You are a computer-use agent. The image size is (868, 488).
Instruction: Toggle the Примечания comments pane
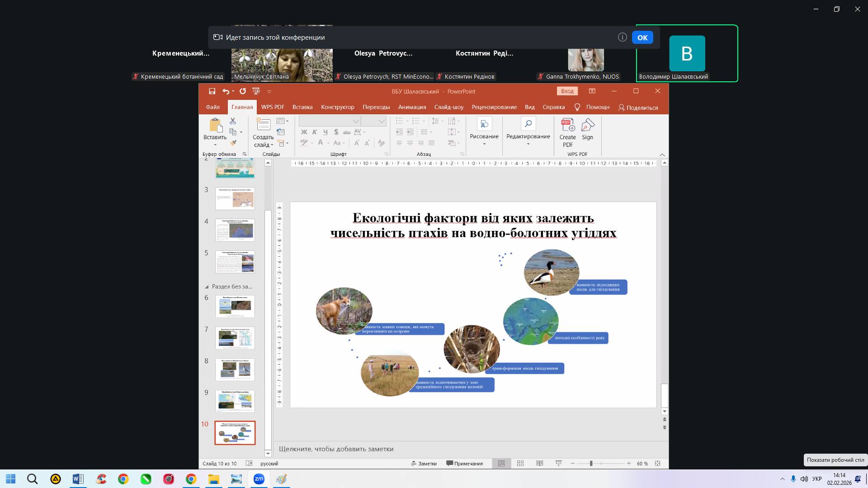tap(464, 464)
